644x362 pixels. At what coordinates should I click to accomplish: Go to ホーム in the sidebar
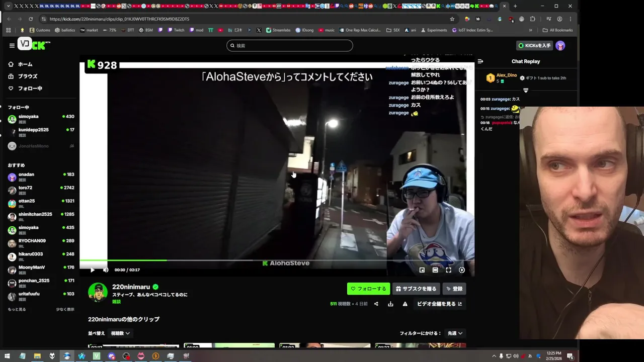(20, 64)
